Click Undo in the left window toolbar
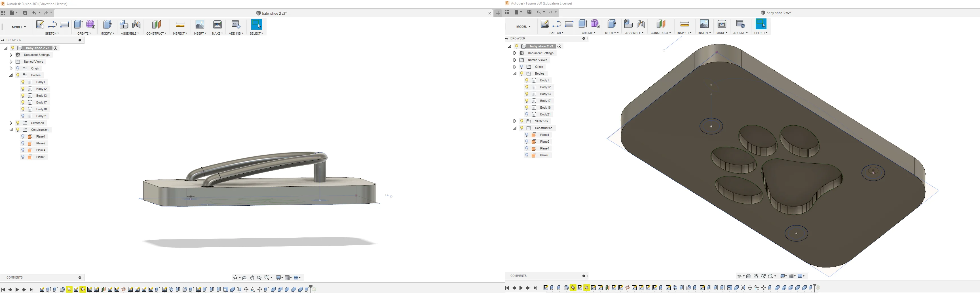The height and width of the screenshot is (295, 980). 34,13
